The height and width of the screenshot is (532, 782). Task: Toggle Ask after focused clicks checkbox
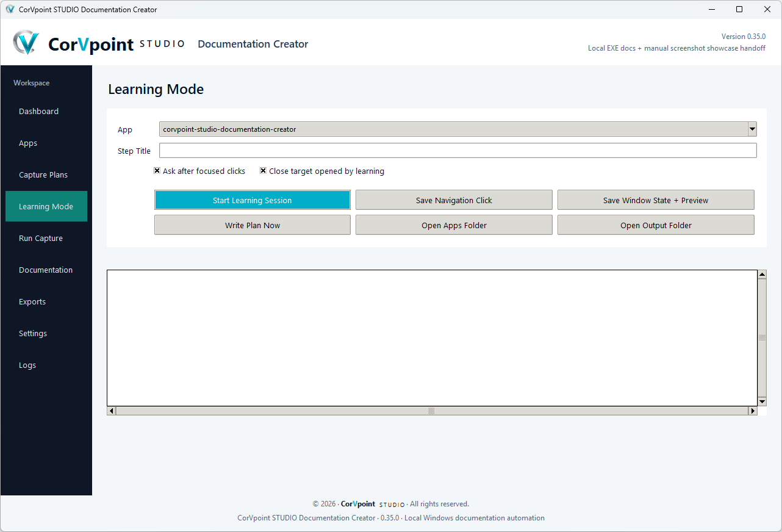pos(157,171)
